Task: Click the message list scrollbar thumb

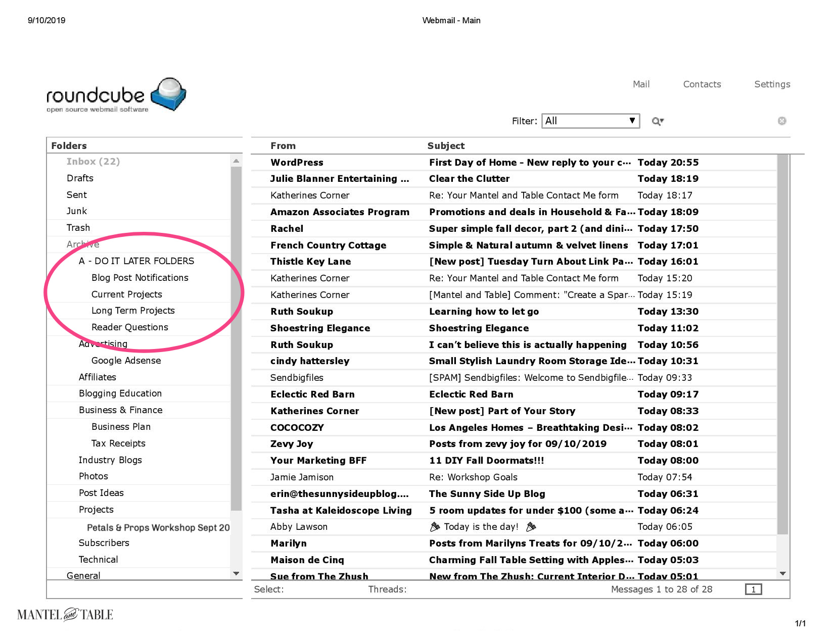Action: [x=783, y=344]
